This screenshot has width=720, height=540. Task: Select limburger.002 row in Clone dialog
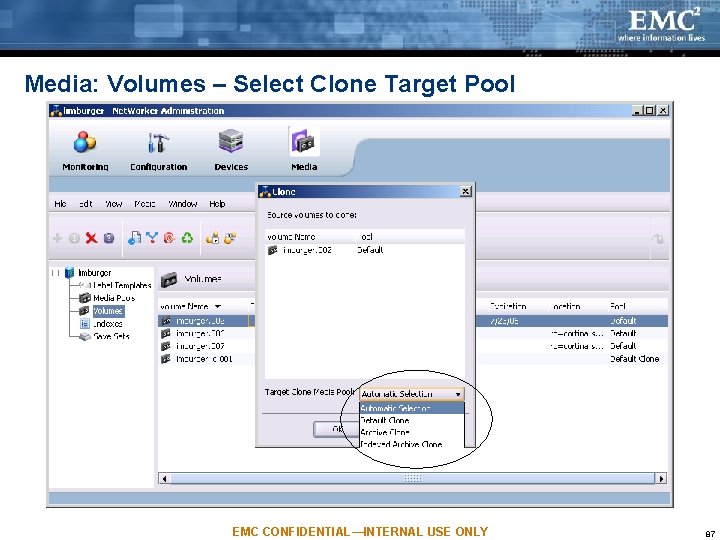point(365,250)
